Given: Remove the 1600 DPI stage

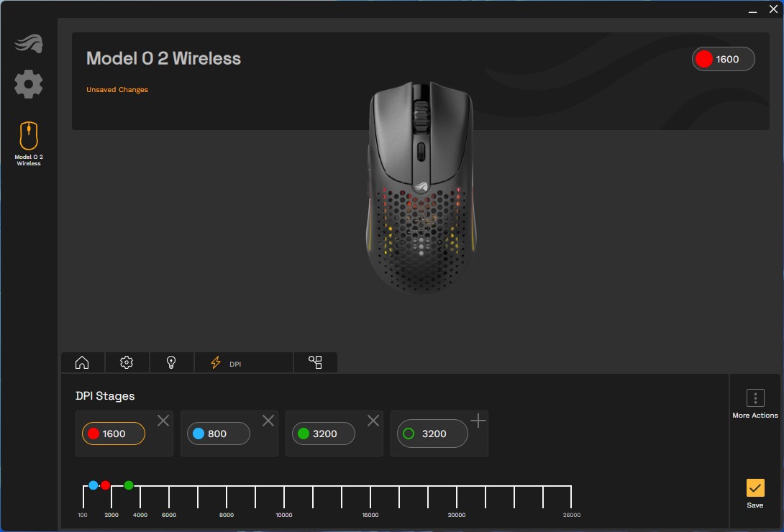Looking at the screenshot, I should [163, 421].
